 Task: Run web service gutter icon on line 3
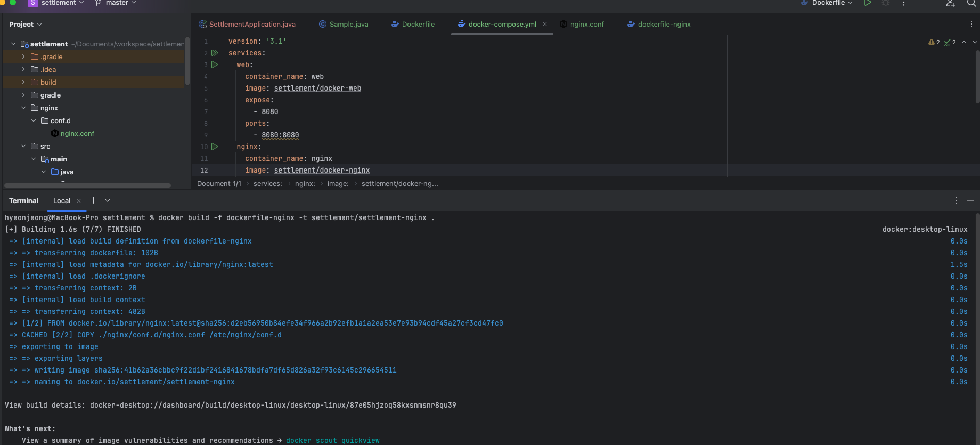click(x=215, y=64)
